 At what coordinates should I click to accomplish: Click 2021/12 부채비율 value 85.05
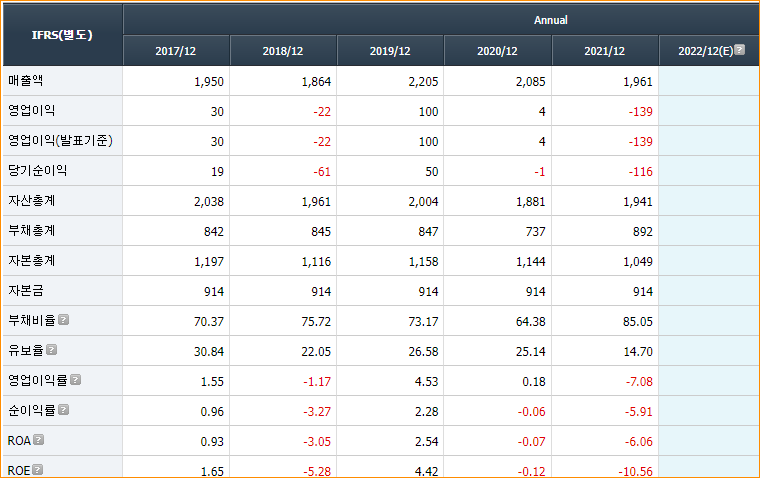pyautogui.click(x=638, y=321)
